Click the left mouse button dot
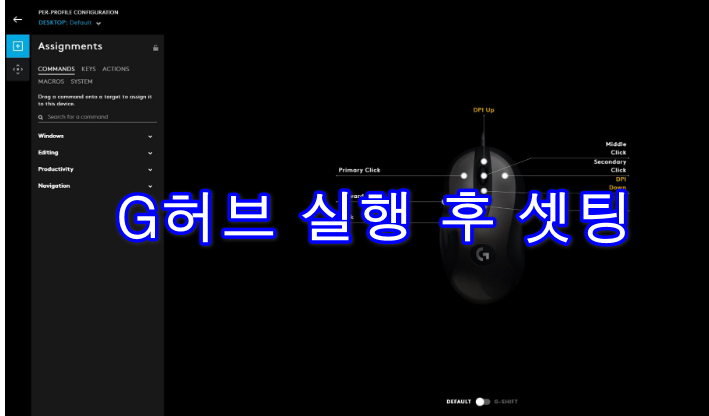The height and width of the screenshot is (416, 709). (464, 175)
